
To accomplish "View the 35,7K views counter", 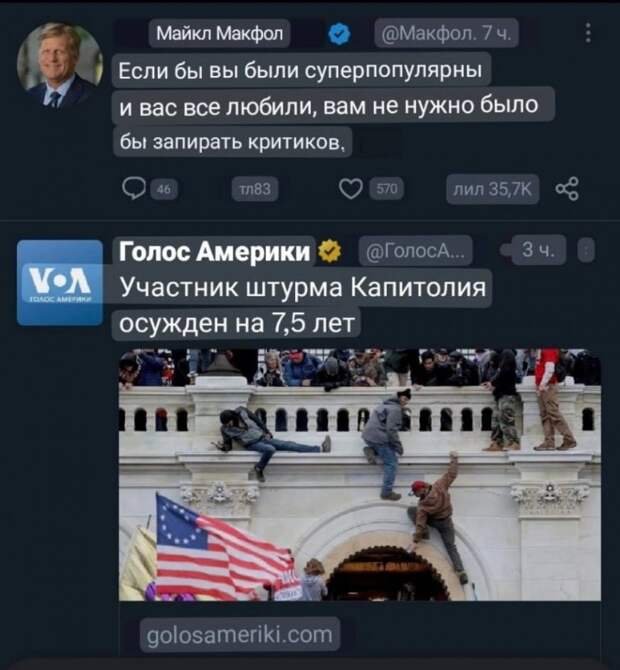I will coord(493,189).
